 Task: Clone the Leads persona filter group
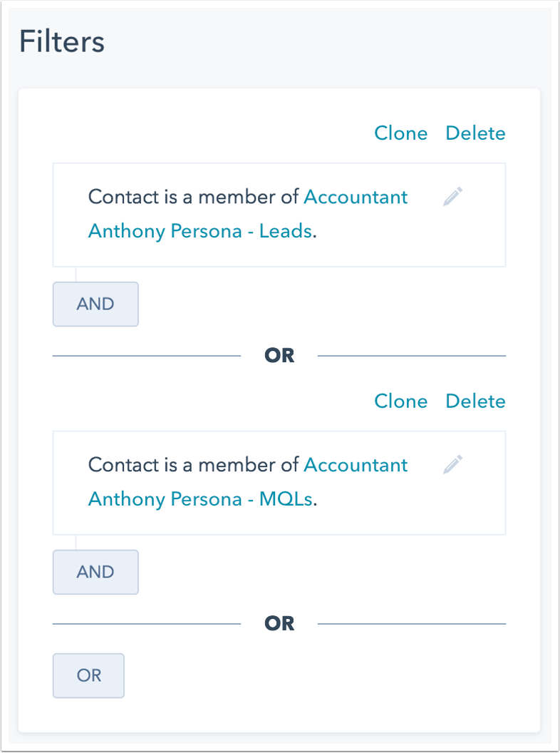(400, 133)
